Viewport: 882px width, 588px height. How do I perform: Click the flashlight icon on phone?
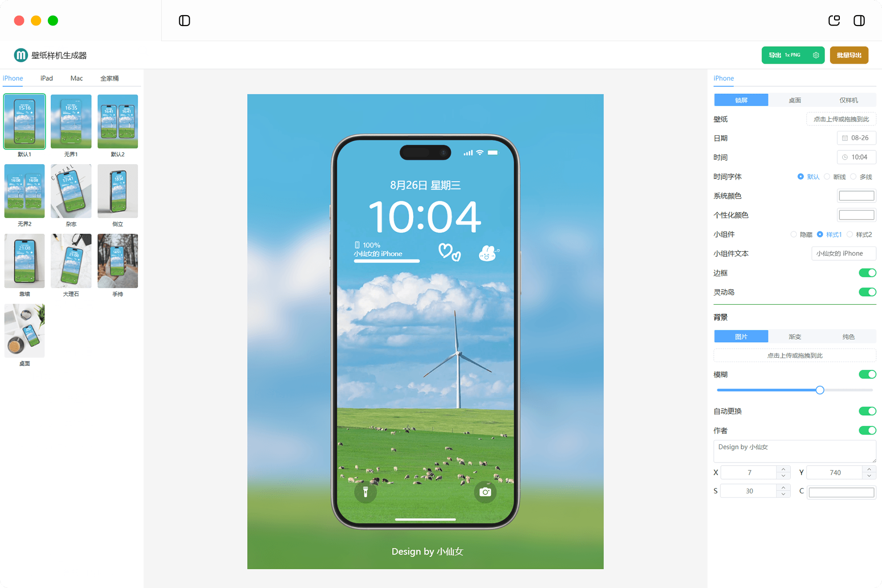[365, 492]
